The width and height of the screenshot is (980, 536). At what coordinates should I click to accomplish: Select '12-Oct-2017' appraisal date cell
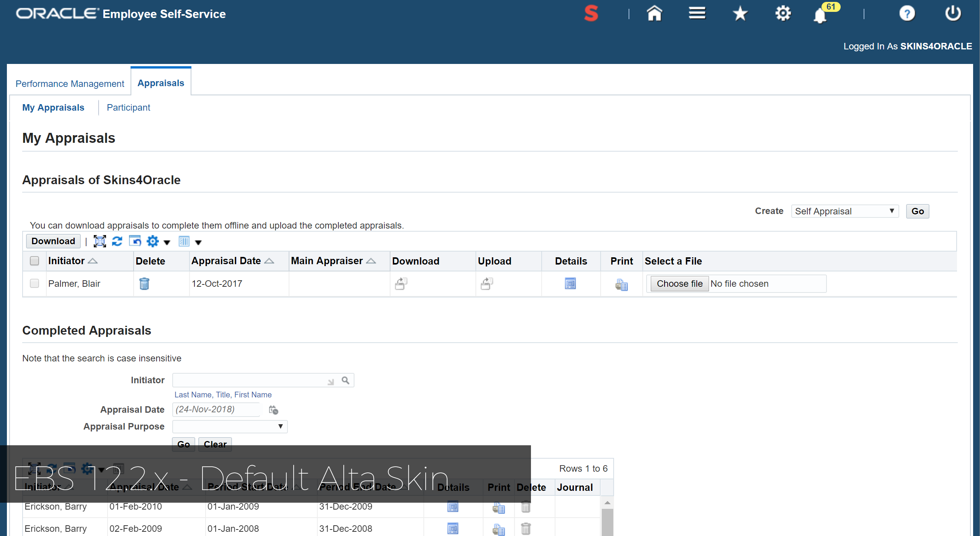217,284
